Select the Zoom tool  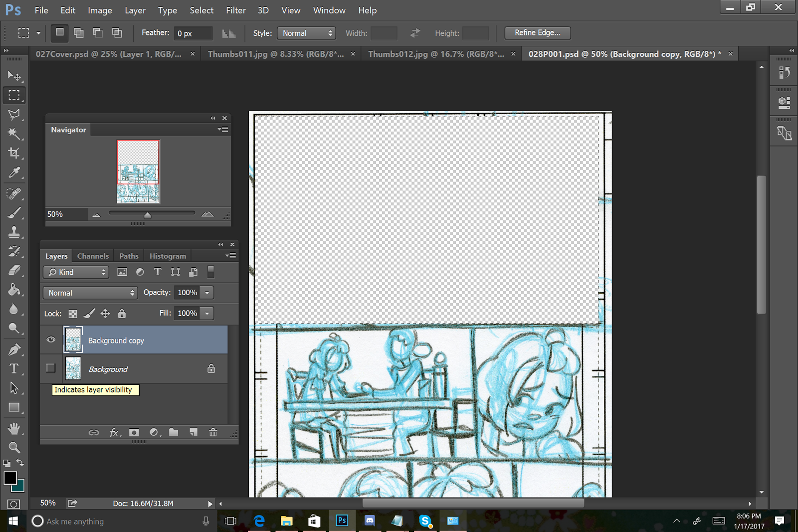[x=14, y=448]
